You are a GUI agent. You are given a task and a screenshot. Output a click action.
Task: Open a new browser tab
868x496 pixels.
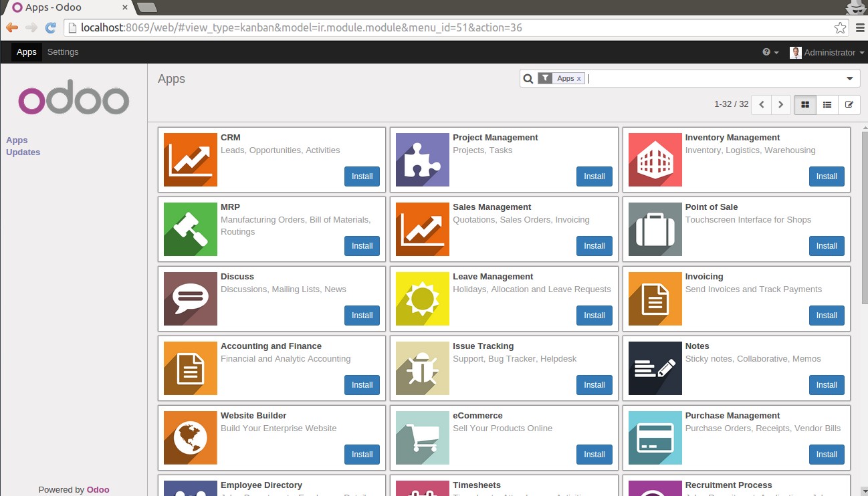point(146,7)
